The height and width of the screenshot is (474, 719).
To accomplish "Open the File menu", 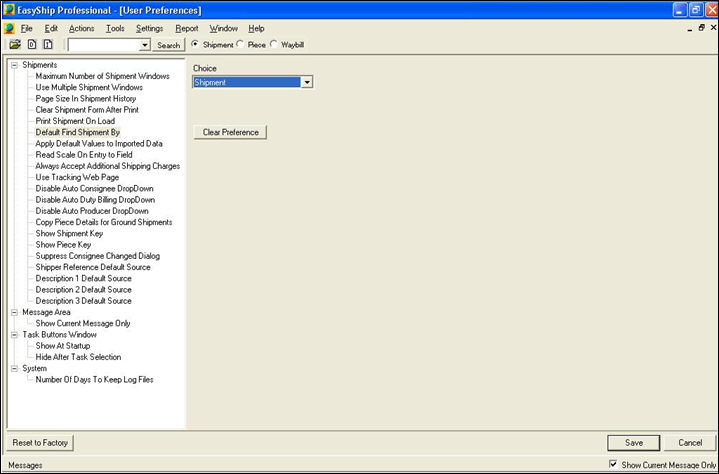I will tap(27, 28).
